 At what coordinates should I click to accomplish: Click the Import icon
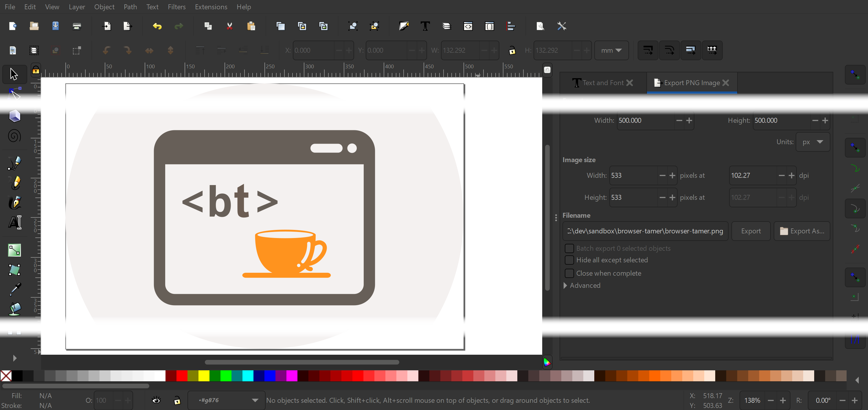(107, 26)
